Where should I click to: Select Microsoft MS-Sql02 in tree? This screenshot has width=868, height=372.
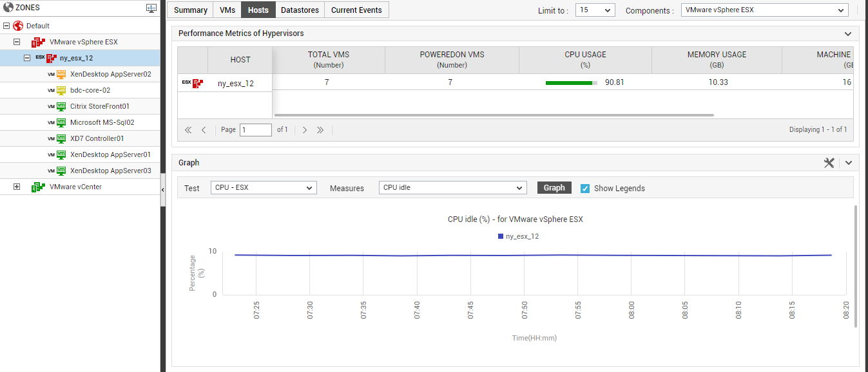coord(102,122)
